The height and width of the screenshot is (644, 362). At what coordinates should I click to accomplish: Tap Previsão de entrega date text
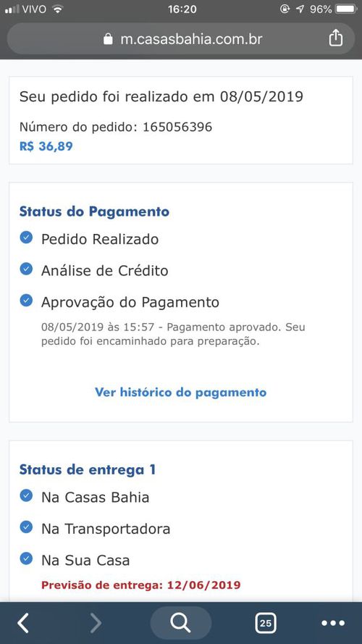pos(140,585)
